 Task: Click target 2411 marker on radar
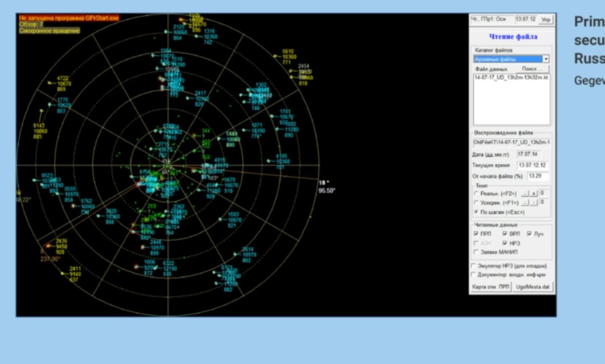coord(62,274)
